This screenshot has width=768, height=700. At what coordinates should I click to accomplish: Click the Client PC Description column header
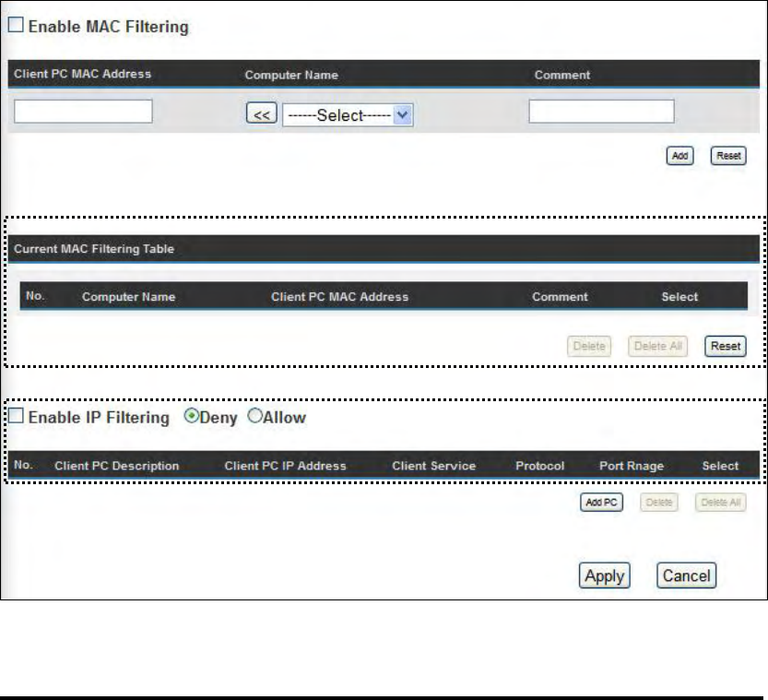pos(116,466)
